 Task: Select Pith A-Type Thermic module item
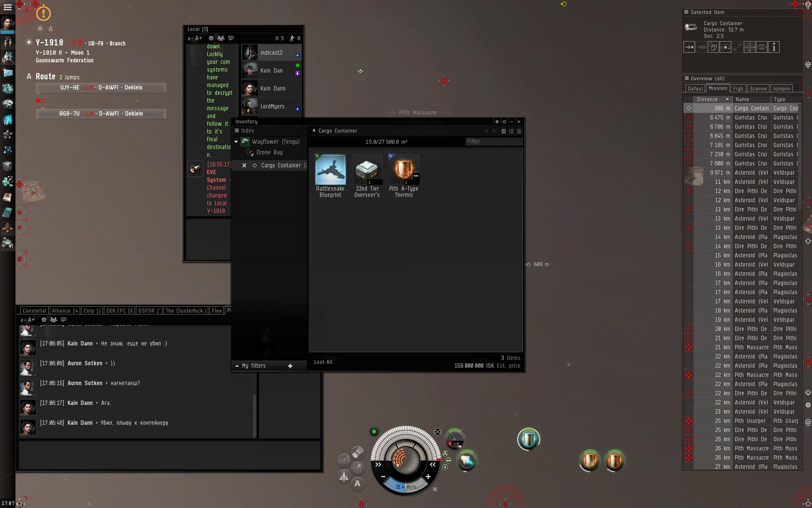point(404,176)
